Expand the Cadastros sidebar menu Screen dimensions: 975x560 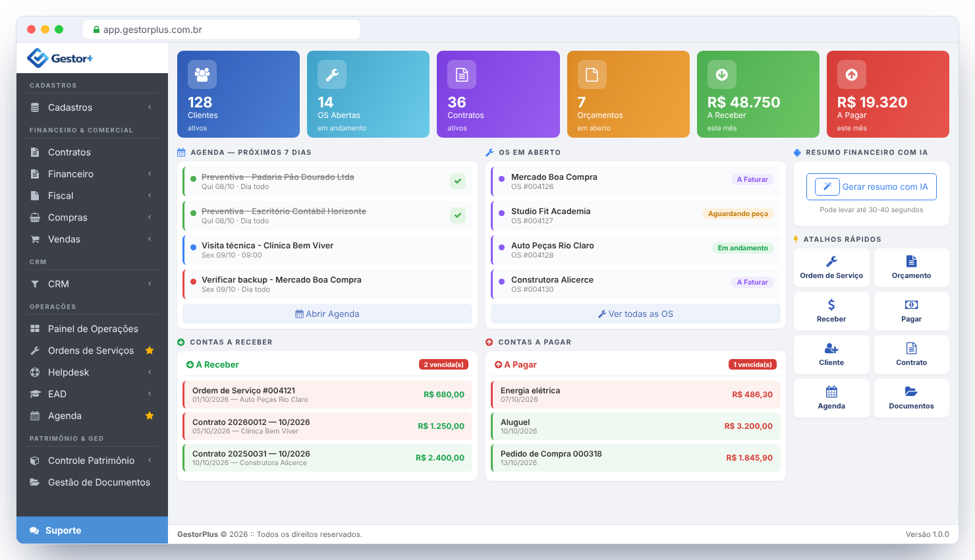[92, 107]
